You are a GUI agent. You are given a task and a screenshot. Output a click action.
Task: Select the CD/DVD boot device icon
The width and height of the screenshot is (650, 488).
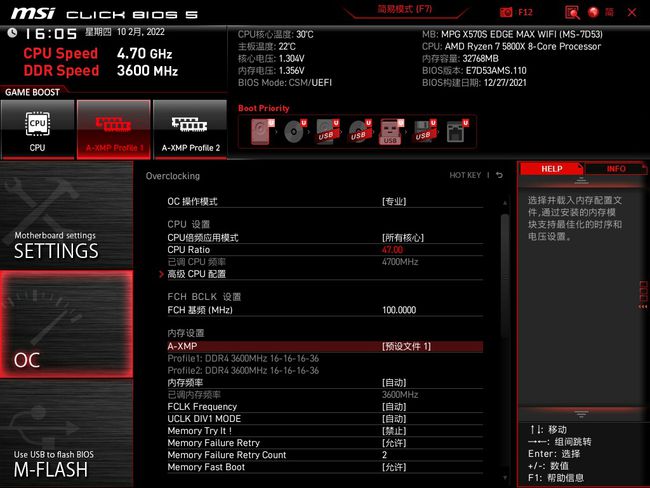295,132
